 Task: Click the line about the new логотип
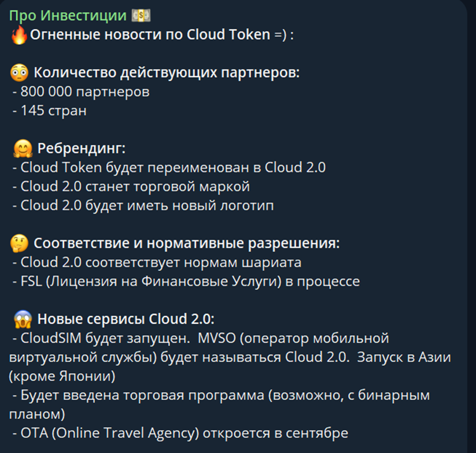(146, 205)
